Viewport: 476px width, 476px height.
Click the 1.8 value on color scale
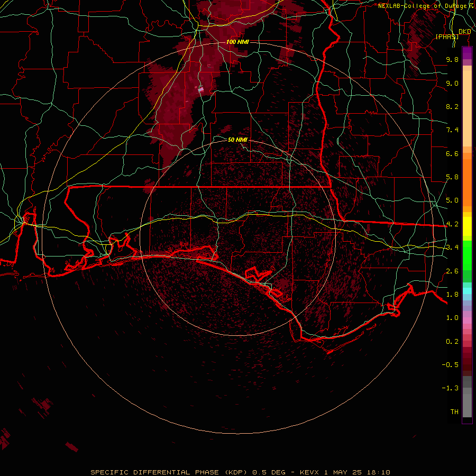pyautogui.click(x=452, y=295)
